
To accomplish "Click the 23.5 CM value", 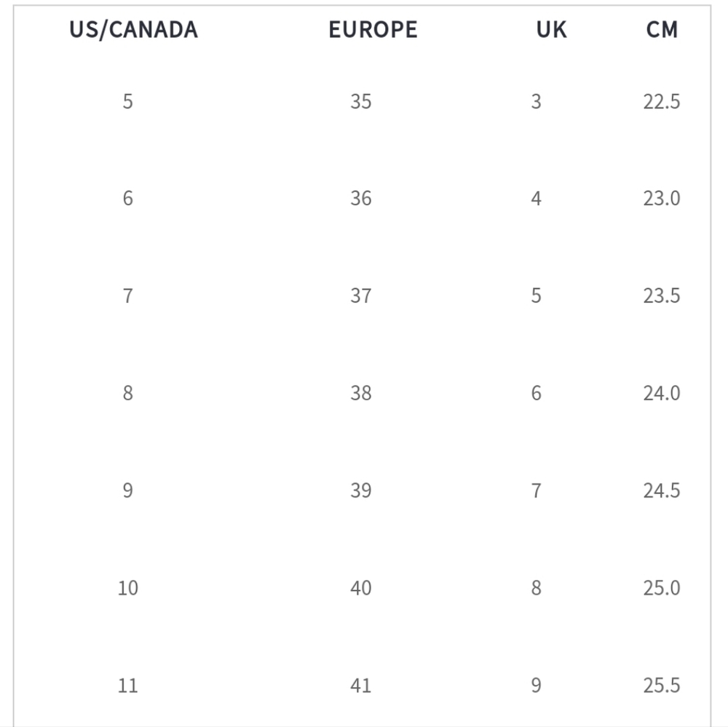I will [x=661, y=295].
